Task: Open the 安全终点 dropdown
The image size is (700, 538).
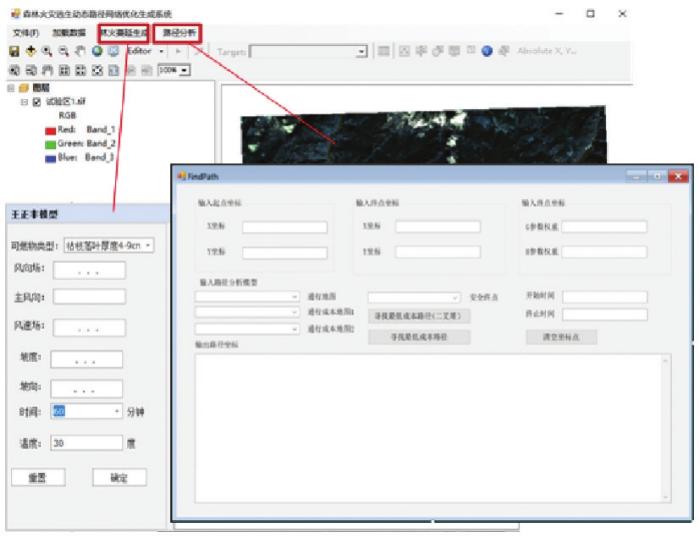Action: [x=414, y=297]
